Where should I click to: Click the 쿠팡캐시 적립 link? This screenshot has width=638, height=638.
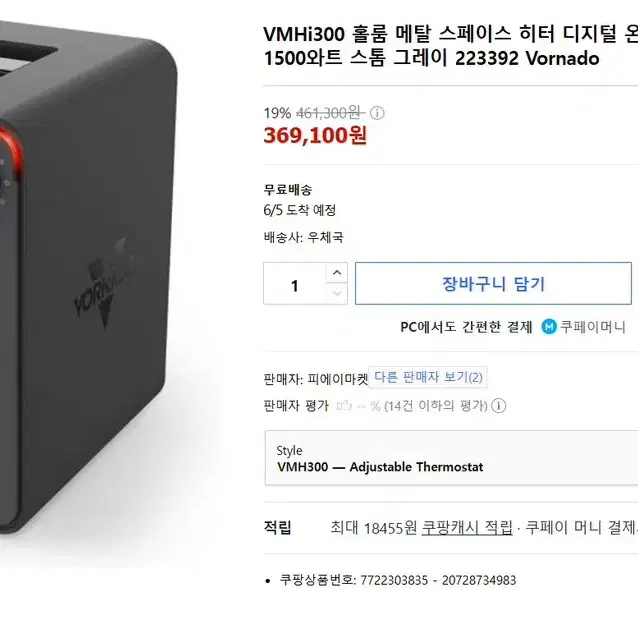pyautogui.click(x=467, y=528)
